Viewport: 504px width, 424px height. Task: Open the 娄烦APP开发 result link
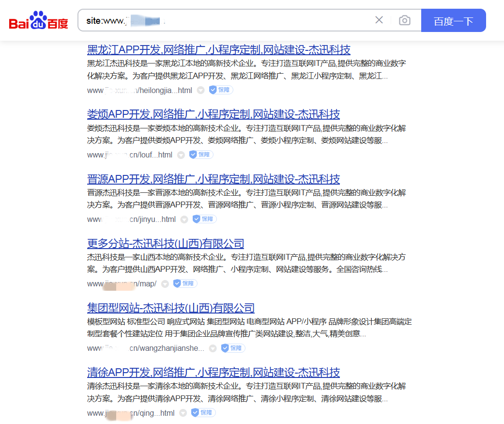coord(213,114)
